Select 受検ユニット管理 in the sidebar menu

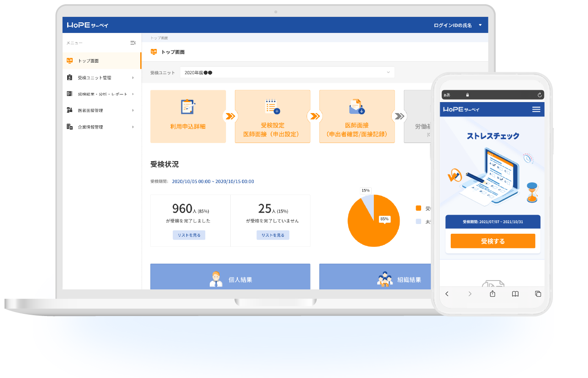pyautogui.click(x=102, y=78)
